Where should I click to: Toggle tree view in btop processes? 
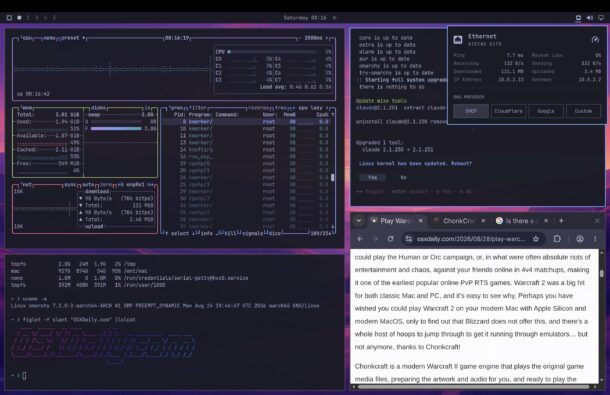pos(280,107)
